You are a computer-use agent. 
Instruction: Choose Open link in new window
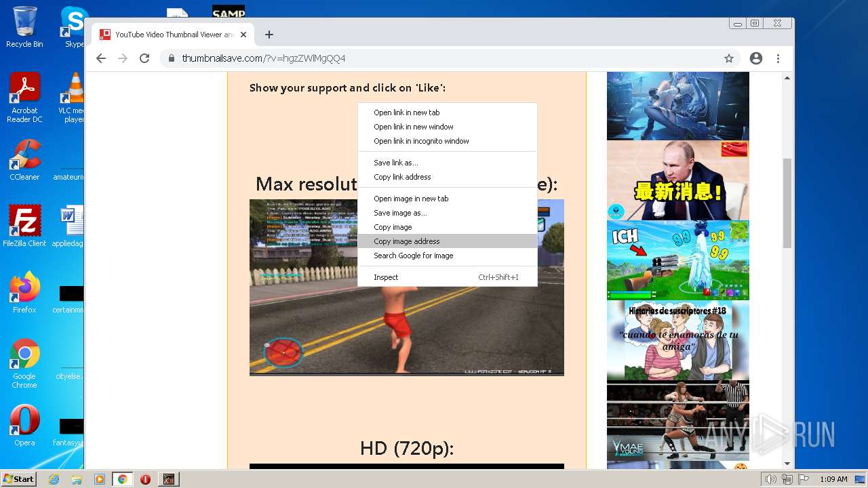click(448, 127)
